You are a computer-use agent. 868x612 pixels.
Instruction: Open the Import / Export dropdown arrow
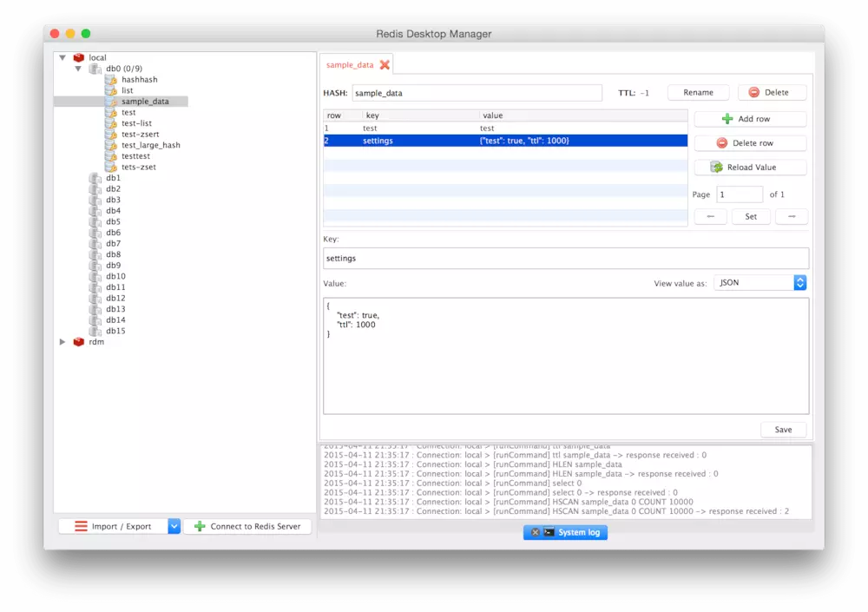[x=174, y=526]
